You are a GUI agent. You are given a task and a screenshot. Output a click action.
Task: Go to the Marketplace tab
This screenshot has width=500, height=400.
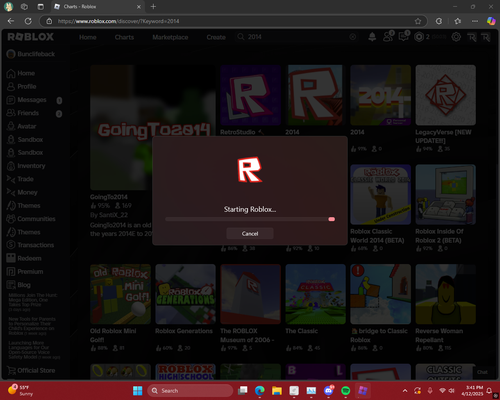point(170,37)
